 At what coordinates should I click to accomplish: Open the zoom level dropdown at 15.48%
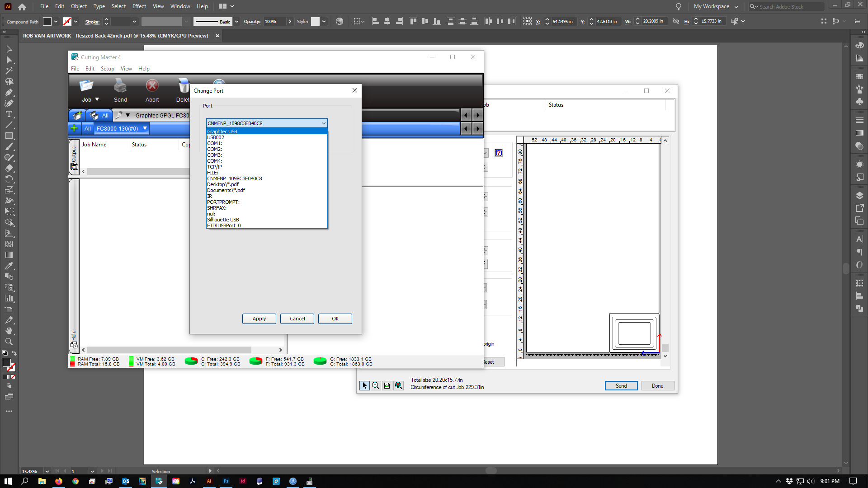coord(47,471)
